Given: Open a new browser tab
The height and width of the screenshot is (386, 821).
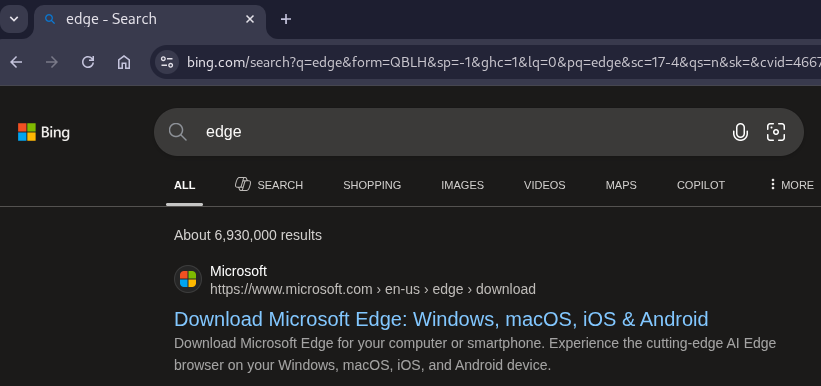Looking at the screenshot, I should pyautogui.click(x=285, y=19).
